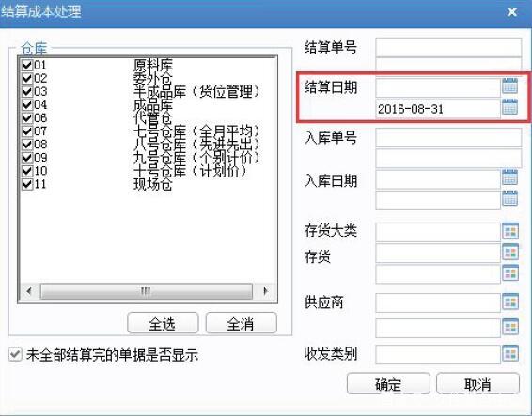Click 全选 button to select all warehouses
Image resolution: width=532 pixels, height=416 pixels.
163,323
